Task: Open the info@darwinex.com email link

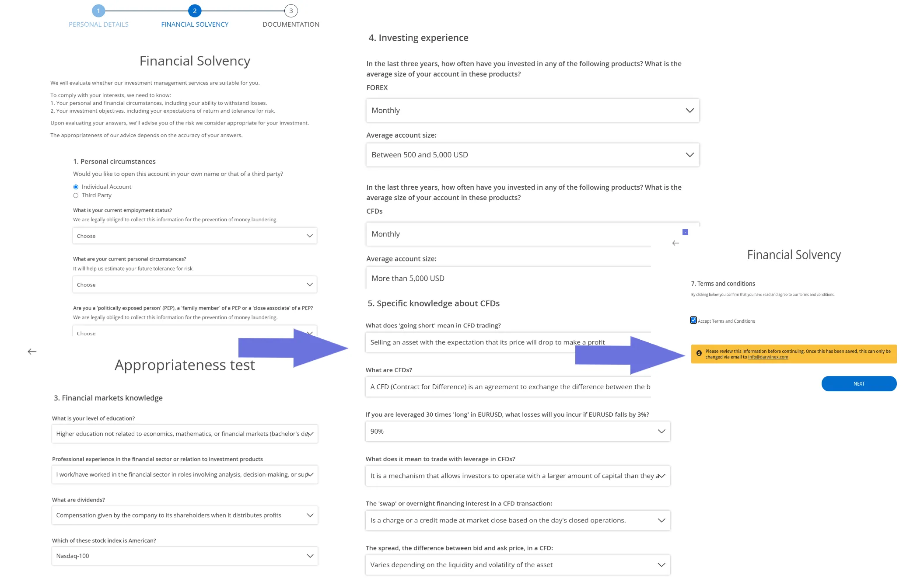Action: pos(768,357)
